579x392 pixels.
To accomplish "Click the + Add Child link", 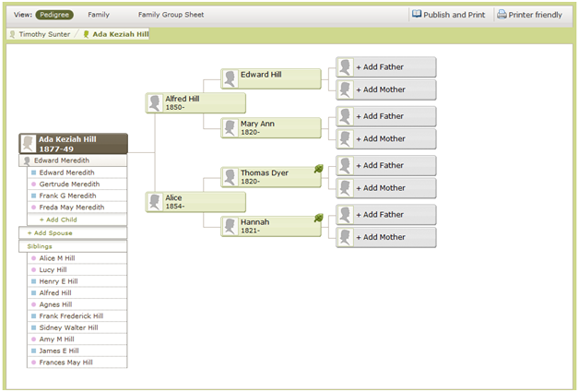I will click(57, 220).
